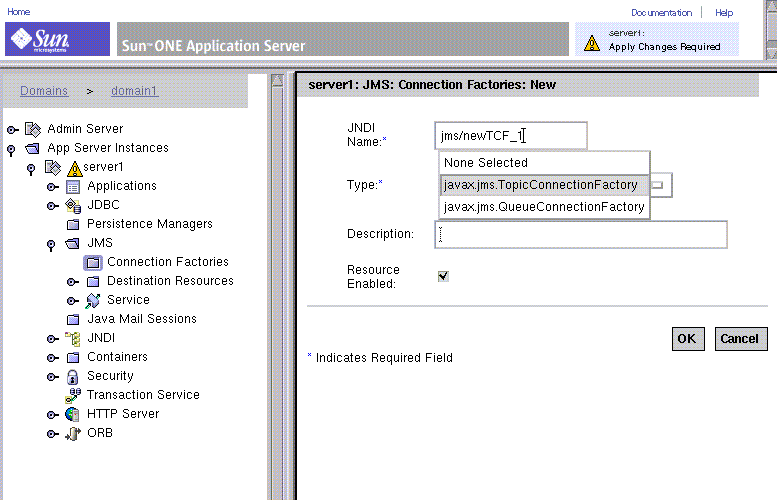Image resolution: width=777 pixels, height=500 pixels.
Task: Expand the ORB node
Action: [x=53, y=434]
